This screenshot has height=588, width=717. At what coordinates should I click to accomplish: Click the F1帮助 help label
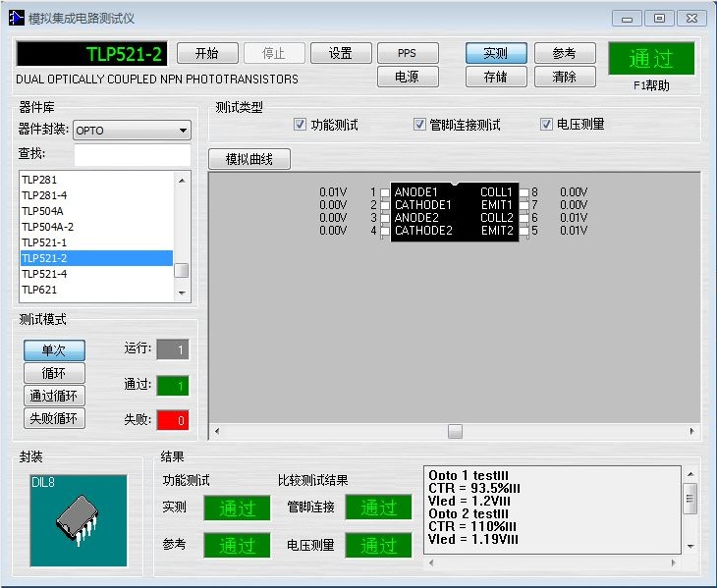point(651,85)
